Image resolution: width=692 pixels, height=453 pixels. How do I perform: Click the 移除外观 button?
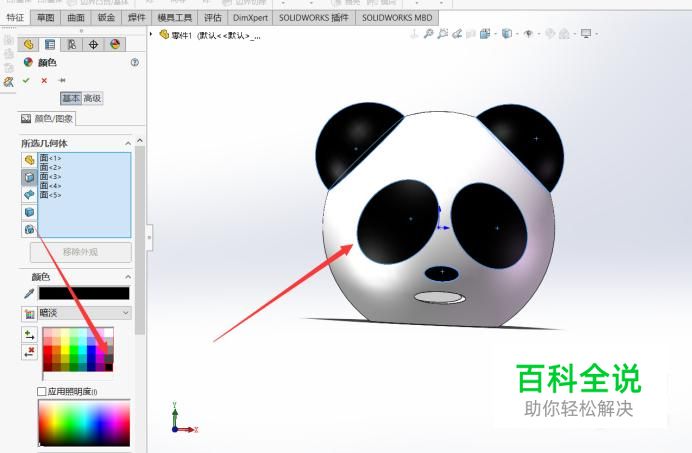(81, 252)
